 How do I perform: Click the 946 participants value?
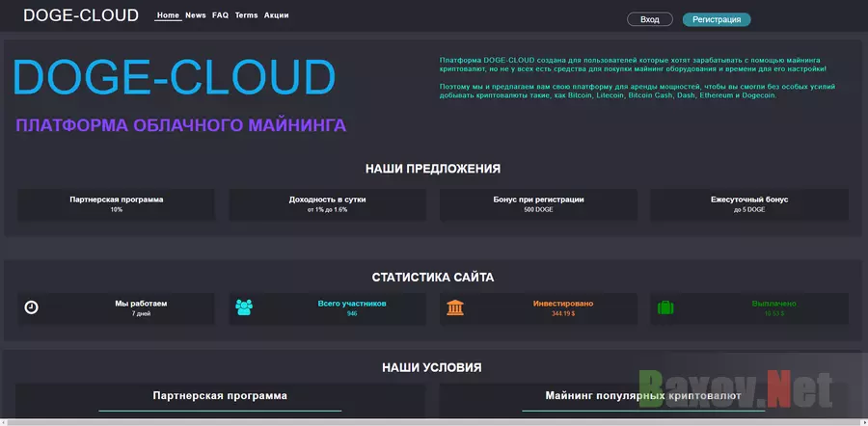[x=352, y=313]
